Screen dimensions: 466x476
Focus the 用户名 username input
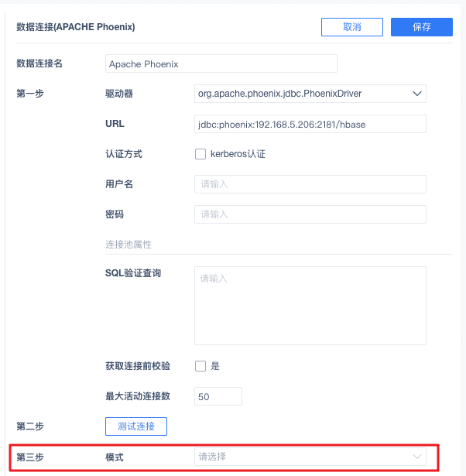pos(310,184)
